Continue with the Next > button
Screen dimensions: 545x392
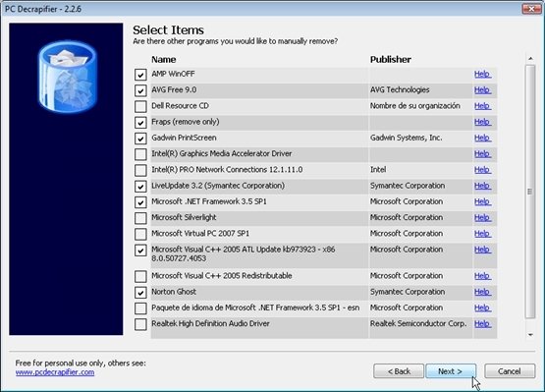tap(451, 371)
